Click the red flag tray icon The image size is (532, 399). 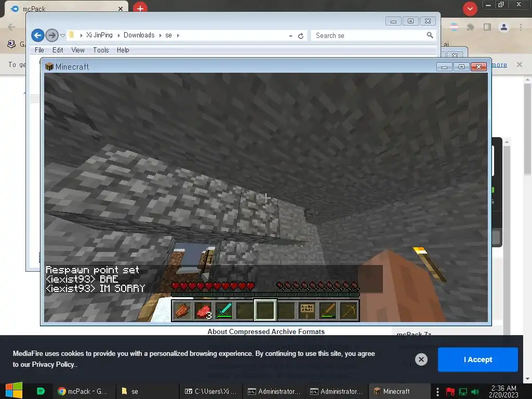click(450, 392)
